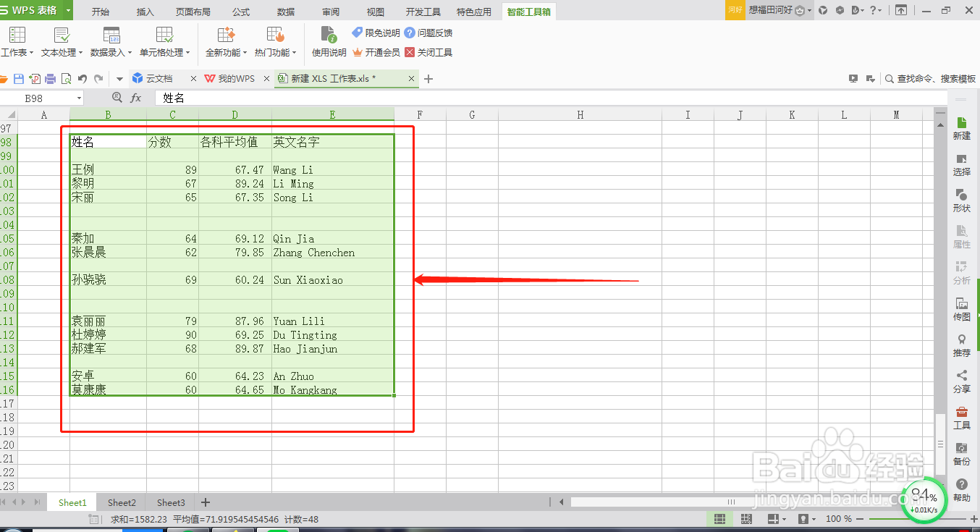
Task: Open the 审阅 ribbon tab
Action: [x=331, y=12]
